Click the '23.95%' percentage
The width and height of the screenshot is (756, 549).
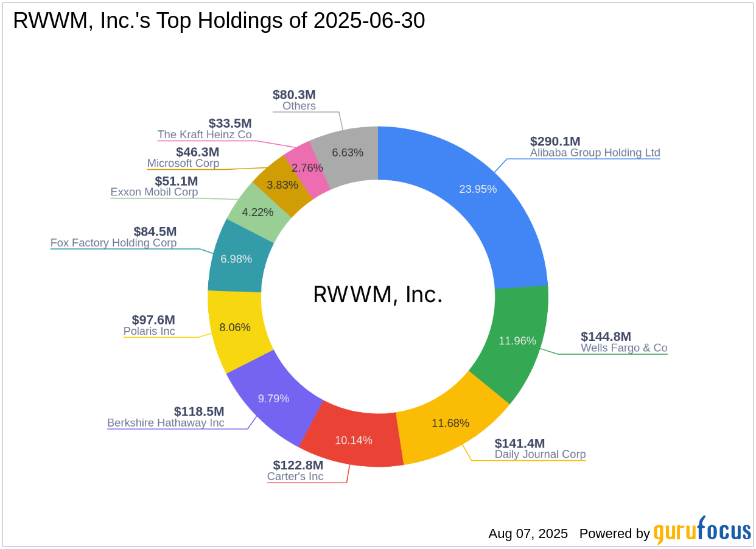pos(478,189)
